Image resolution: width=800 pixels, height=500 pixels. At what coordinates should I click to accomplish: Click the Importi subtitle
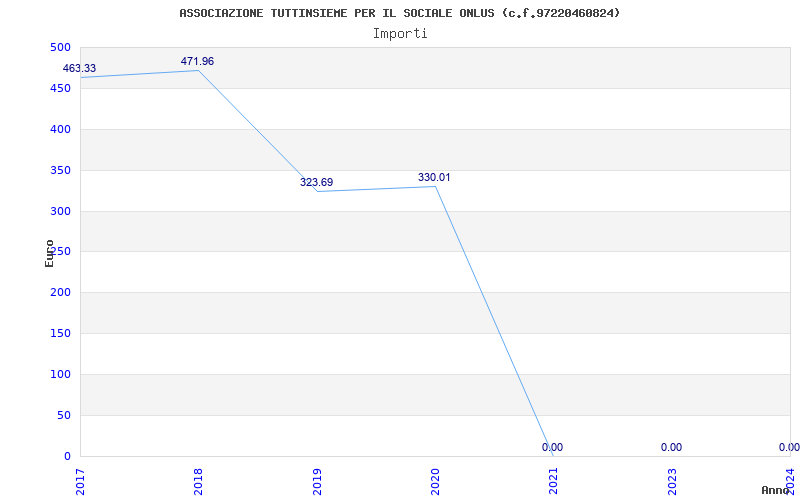(x=400, y=34)
